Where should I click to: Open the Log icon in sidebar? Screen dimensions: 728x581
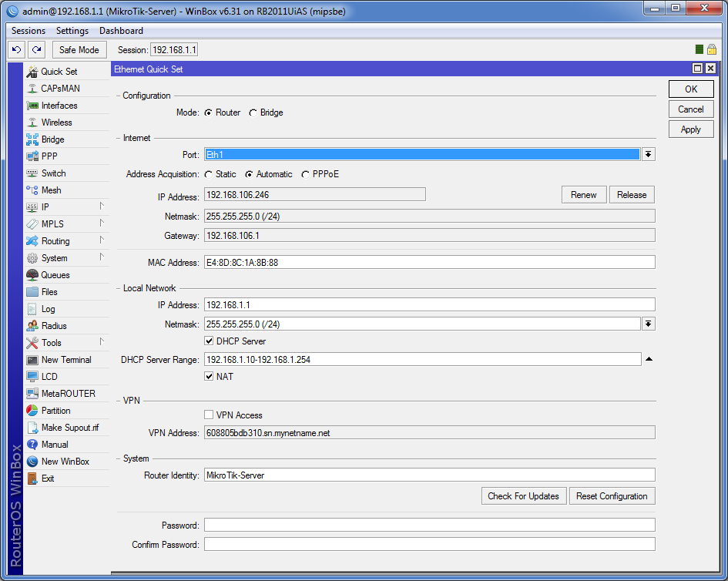[x=32, y=309]
